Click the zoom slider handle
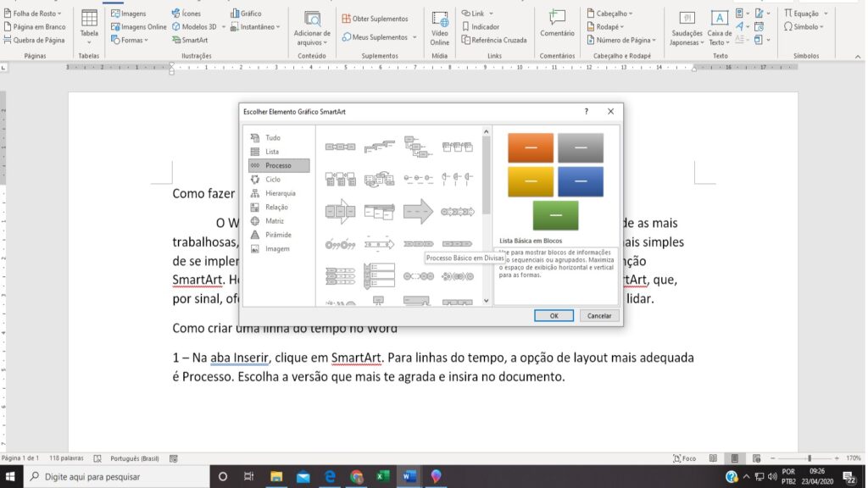The height and width of the screenshot is (488, 868). [810, 458]
